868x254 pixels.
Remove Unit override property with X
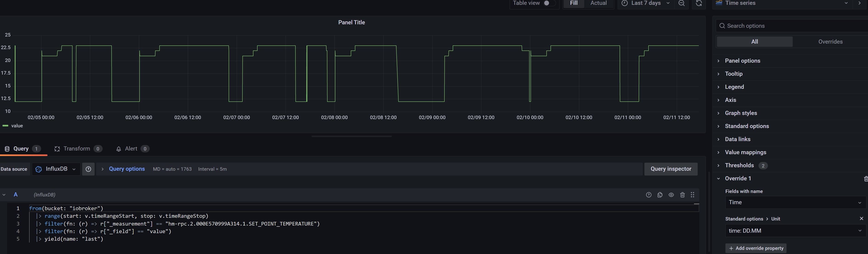[861, 219]
